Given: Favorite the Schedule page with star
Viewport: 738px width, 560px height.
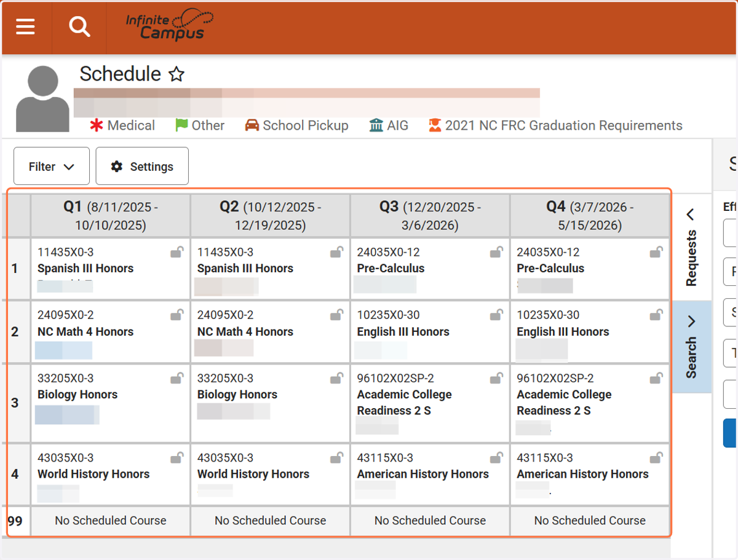Looking at the screenshot, I should (177, 74).
